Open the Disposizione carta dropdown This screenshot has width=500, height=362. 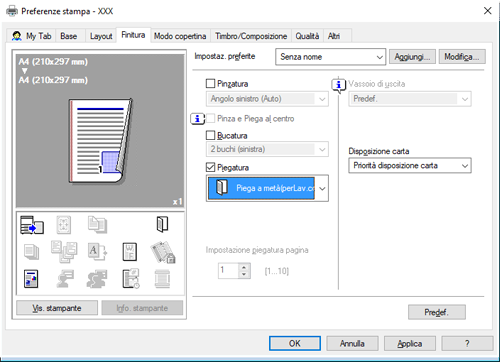coord(410,166)
